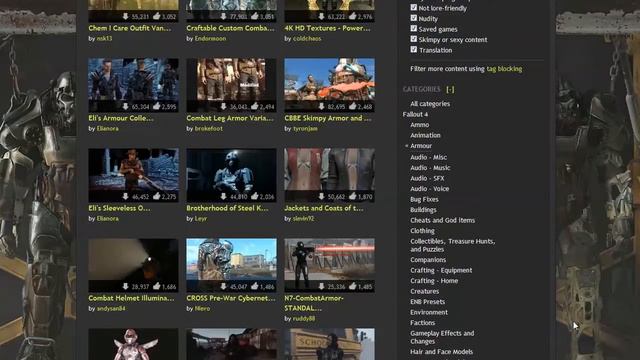Toggle the Nudity checkbox
Image resolution: width=640 pixels, height=360 pixels.
pyautogui.click(x=414, y=18)
